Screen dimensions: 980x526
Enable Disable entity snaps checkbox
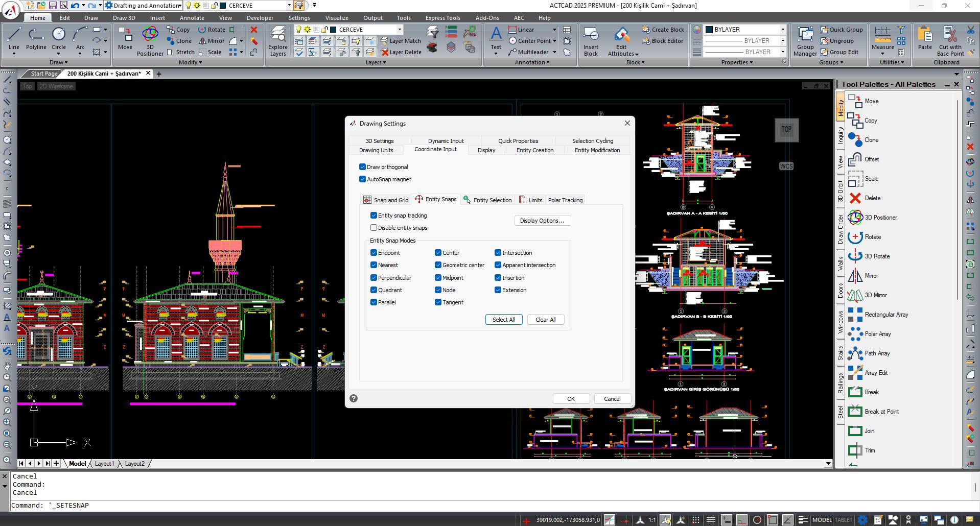click(374, 228)
